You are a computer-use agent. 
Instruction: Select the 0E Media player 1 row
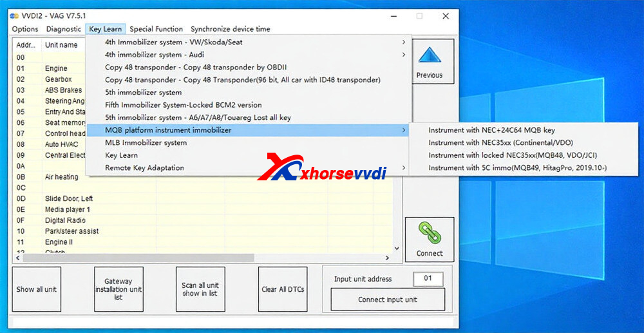(204, 209)
